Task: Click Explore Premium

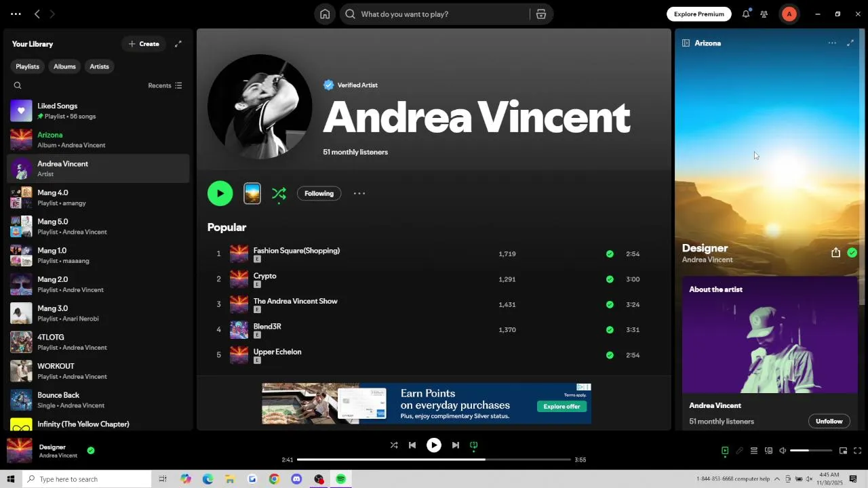Action: pyautogui.click(x=699, y=14)
